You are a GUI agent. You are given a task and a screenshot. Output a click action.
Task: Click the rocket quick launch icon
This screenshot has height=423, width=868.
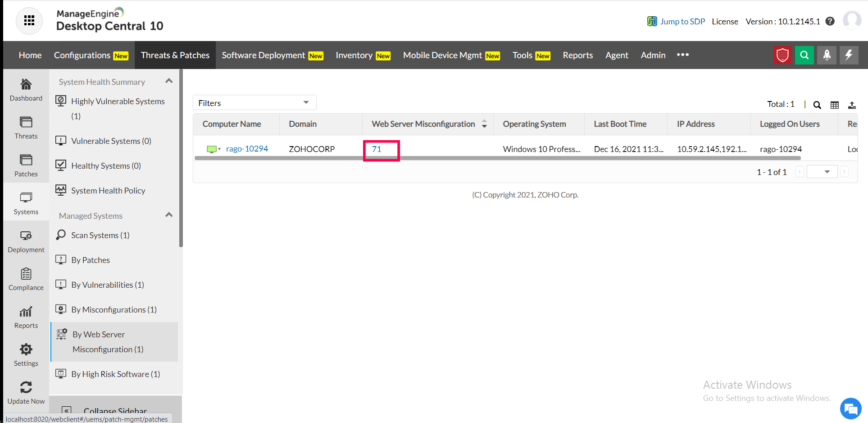coord(827,55)
